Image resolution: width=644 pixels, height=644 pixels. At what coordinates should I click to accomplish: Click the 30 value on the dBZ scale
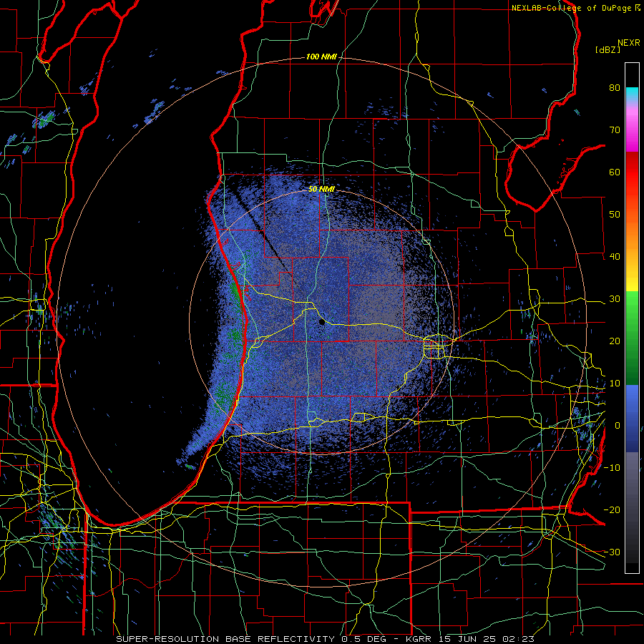615,299
